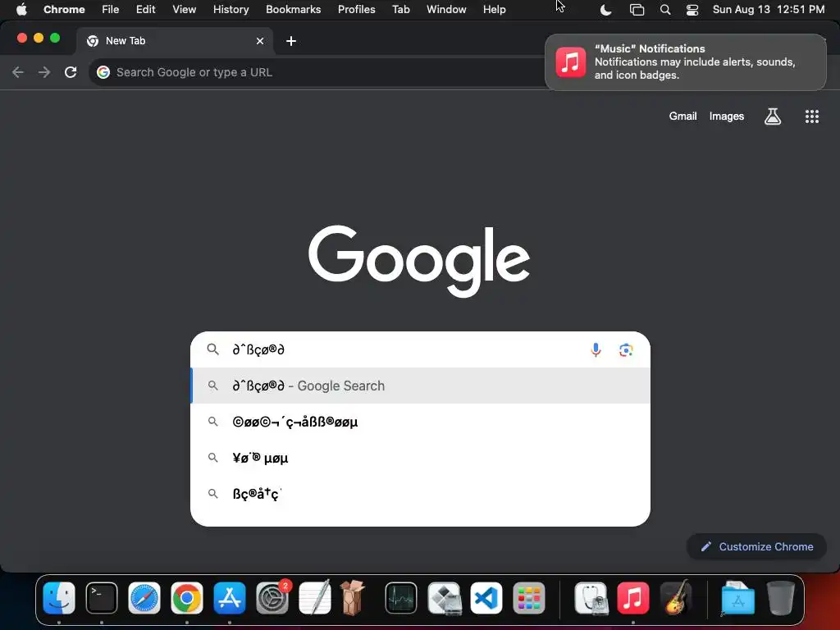Viewport: 840px width, 630px height.
Task: Click the address bar URL field
Action: click(x=316, y=72)
